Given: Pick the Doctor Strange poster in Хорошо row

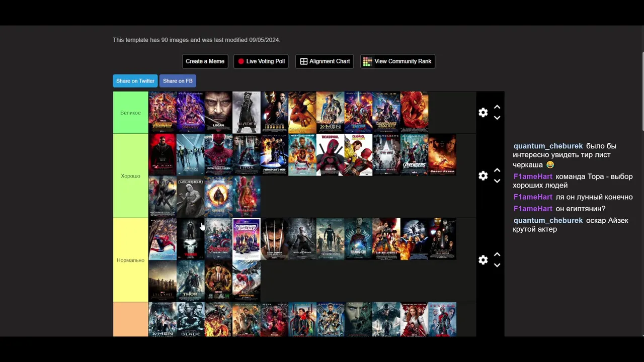Looking at the screenshot, I should tap(218, 197).
